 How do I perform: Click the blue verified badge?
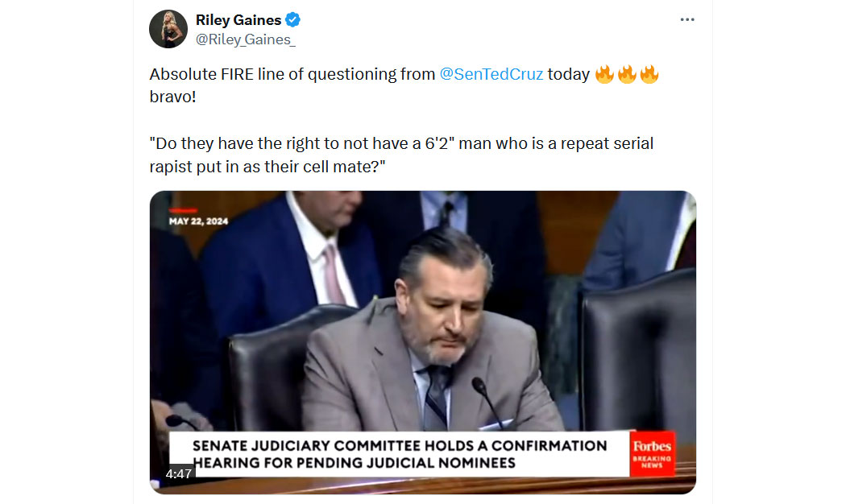coord(293,20)
